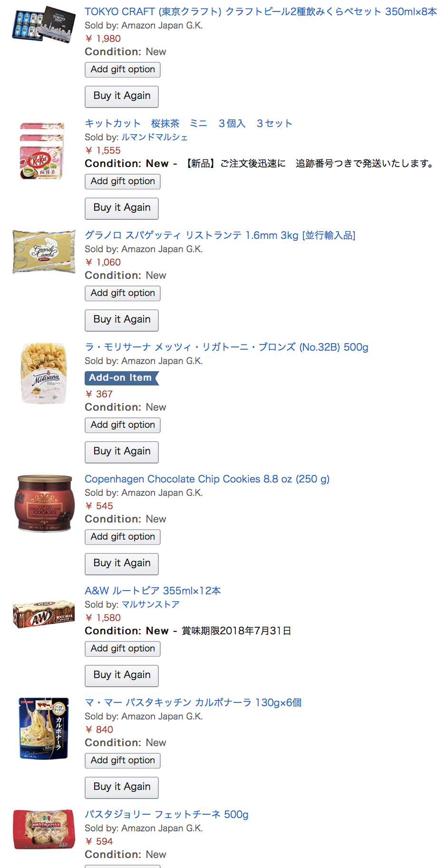Open the Ma・Ma carbonara pouch image
This screenshot has width=447, height=868.
click(44, 728)
